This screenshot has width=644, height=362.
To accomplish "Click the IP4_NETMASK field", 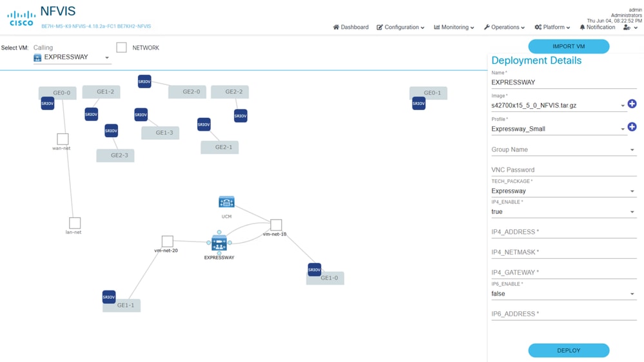I will pyautogui.click(x=564, y=252).
